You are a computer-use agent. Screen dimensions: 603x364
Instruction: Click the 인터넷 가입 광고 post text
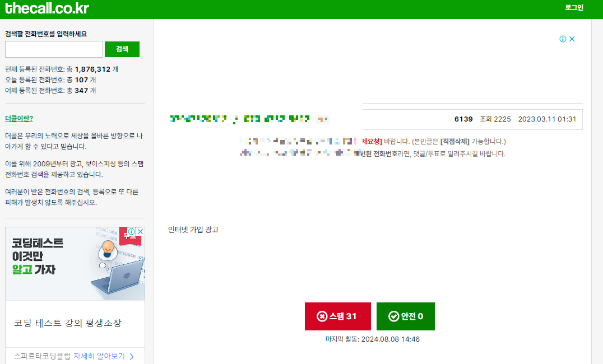[193, 230]
